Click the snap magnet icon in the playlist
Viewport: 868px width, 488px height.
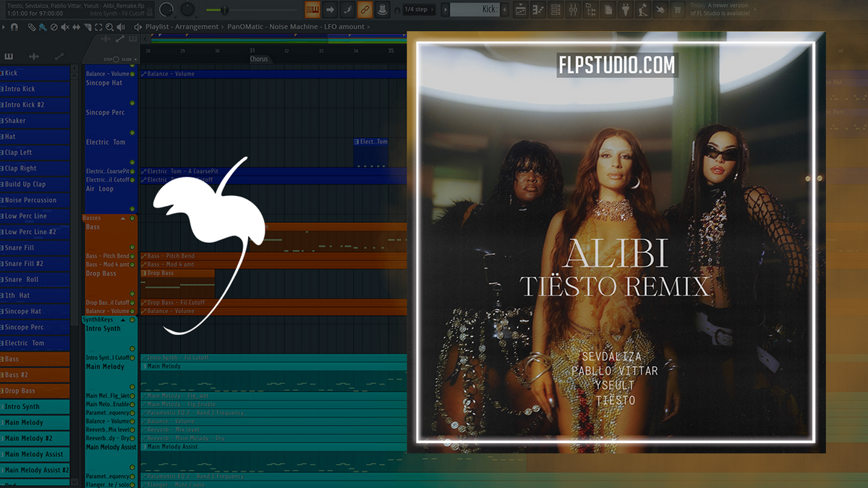[14, 27]
